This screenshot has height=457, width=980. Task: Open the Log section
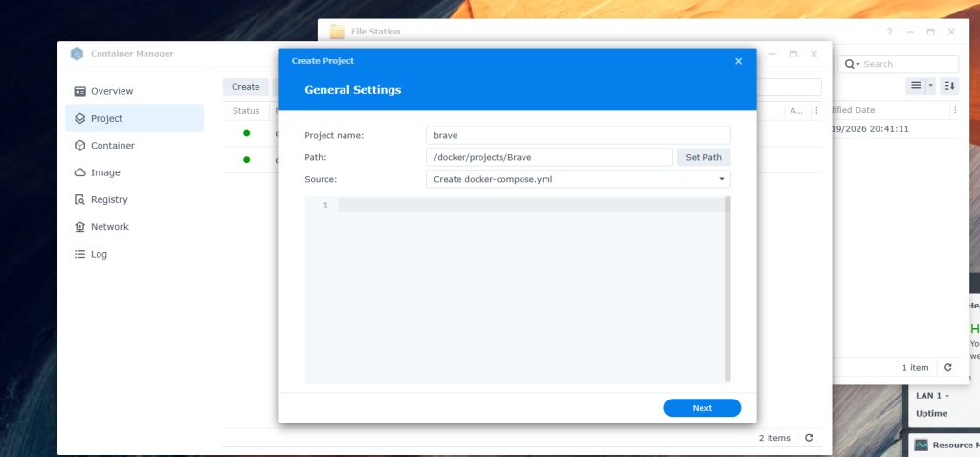tap(134, 254)
